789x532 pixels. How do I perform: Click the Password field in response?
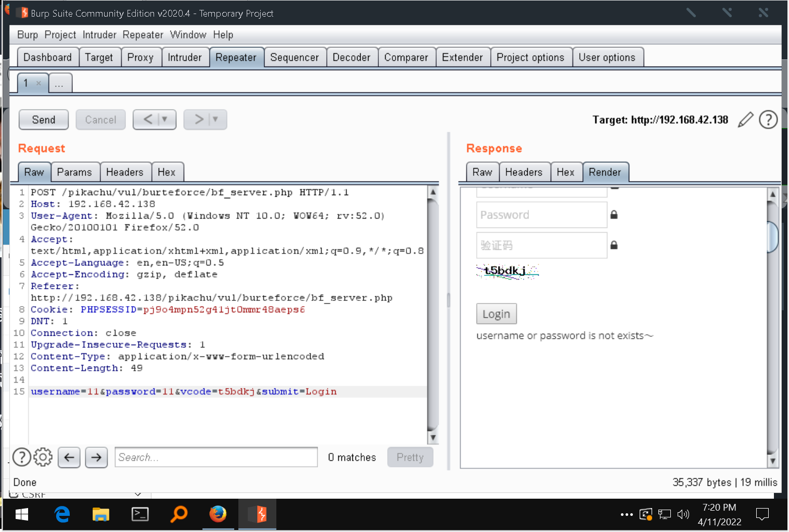pyautogui.click(x=542, y=215)
